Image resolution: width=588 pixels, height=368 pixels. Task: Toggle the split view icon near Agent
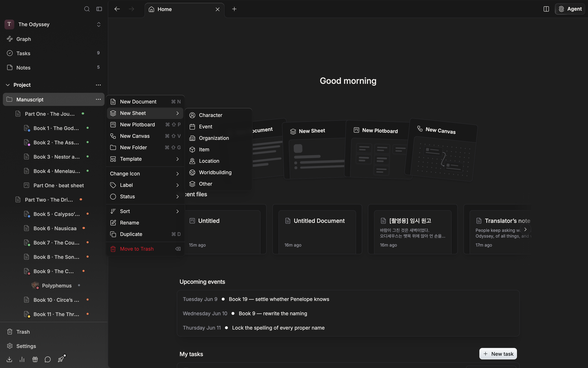(x=546, y=9)
